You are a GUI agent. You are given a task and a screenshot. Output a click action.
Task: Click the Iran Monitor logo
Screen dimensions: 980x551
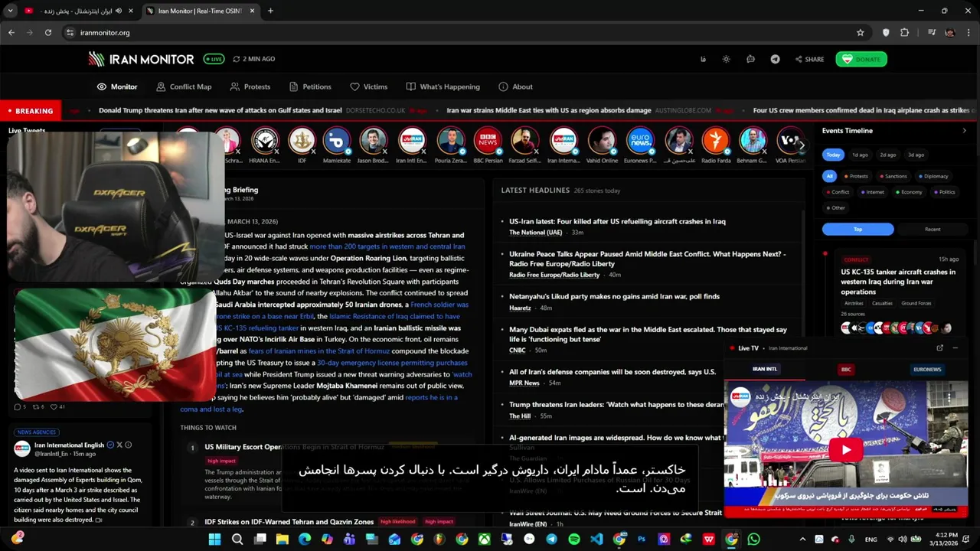[x=141, y=59]
